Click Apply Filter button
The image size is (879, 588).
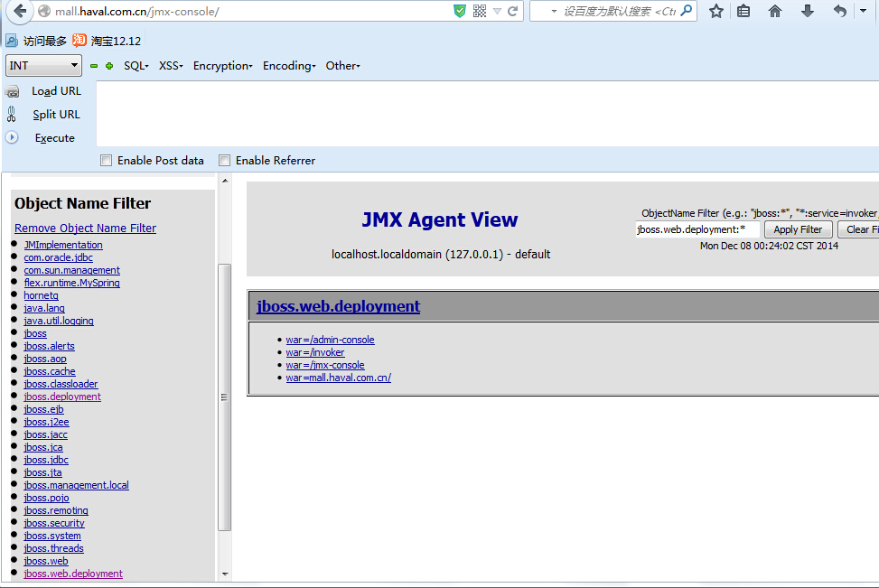798,229
